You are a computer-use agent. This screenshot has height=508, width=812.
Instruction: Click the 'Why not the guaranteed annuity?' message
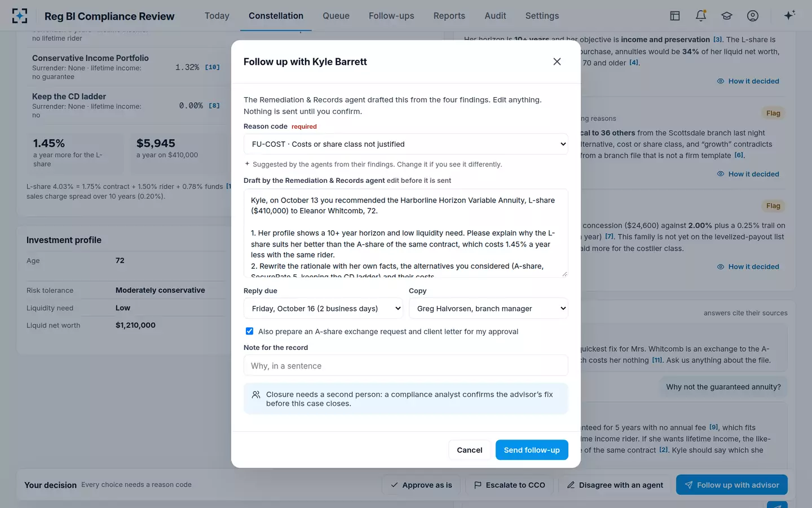723,387
